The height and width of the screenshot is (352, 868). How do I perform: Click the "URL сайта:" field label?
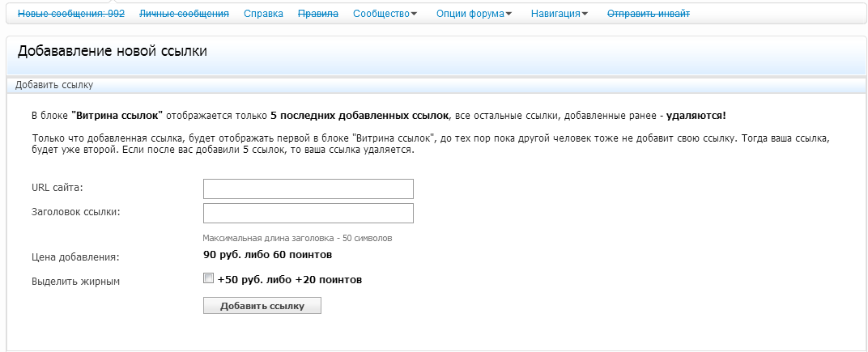click(57, 188)
